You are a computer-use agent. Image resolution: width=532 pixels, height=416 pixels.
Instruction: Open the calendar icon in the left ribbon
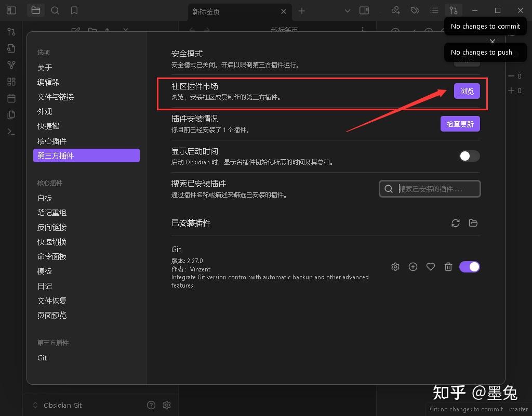pyautogui.click(x=11, y=98)
